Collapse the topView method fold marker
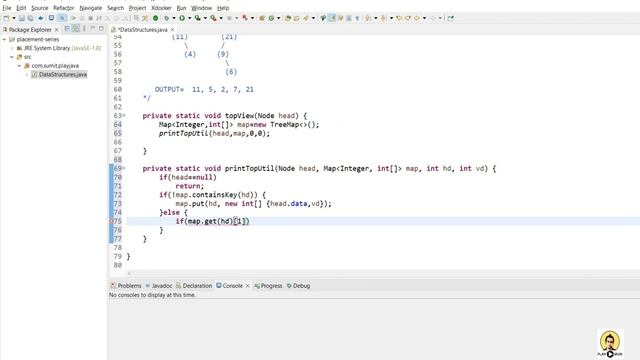640x360 pixels. coord(124,116)
